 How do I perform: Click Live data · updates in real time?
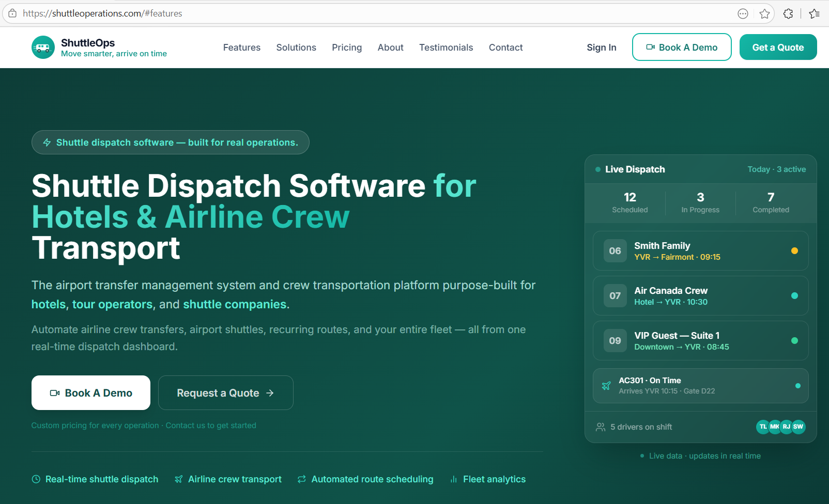(x=705, y=456)
